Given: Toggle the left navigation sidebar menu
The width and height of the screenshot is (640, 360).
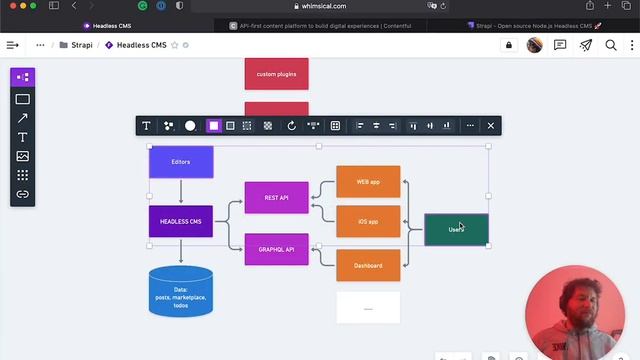Looking at the screenshot, I should click(12, 45).
